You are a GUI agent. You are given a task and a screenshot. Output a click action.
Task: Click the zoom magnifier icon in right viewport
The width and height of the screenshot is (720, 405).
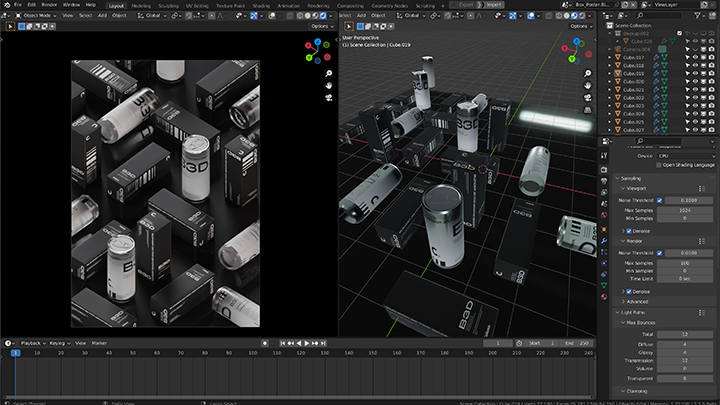587,73
